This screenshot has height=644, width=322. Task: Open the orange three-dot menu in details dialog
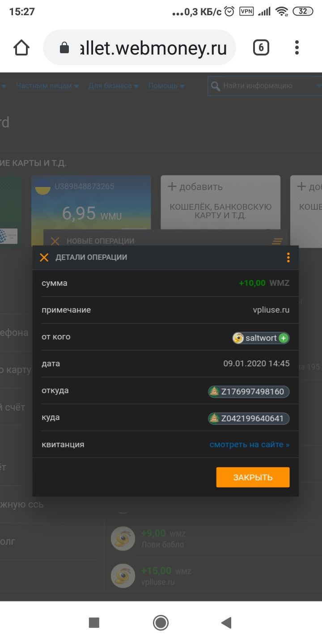click(x=288, y=257)
